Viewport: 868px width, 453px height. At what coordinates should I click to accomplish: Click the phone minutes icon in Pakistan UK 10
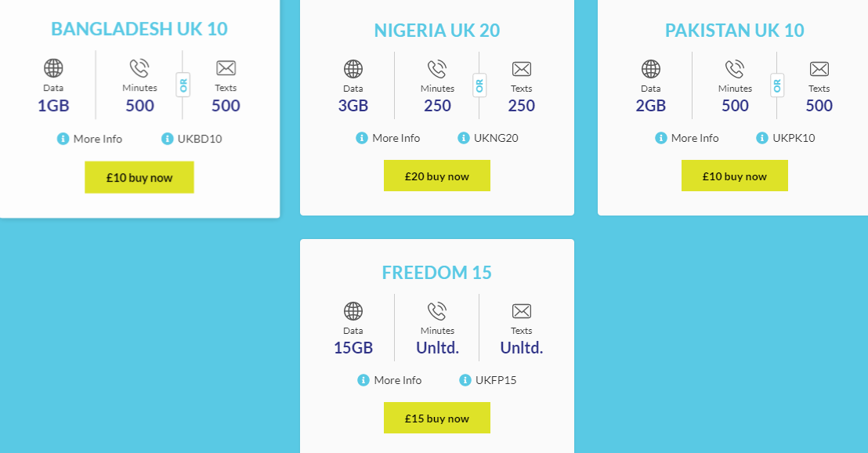coord(735,69)
